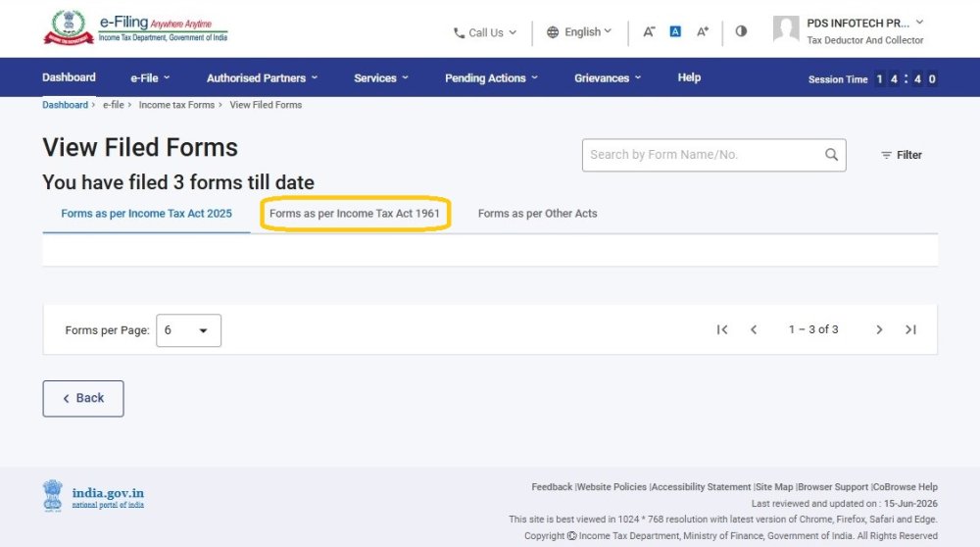This screenshot has width=980, height=547.
Task: Click the globe icon beside English
Action: pyautogui.click(x=553, y=32)
